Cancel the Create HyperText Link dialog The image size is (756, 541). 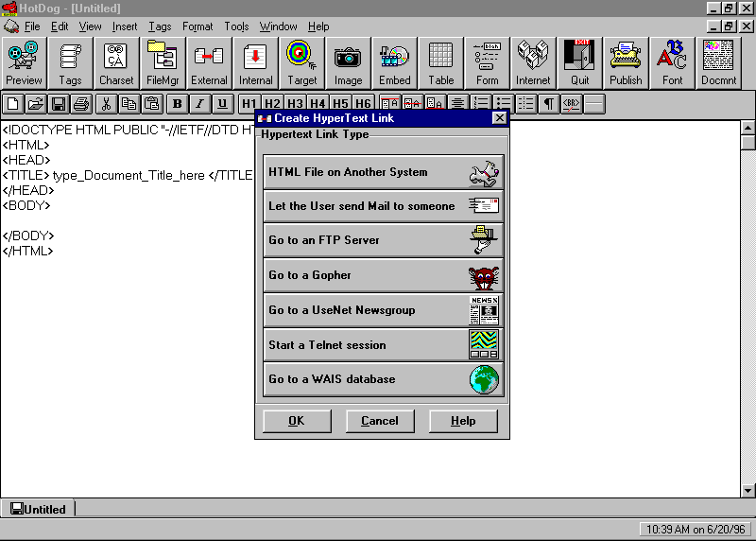[x=380, y=421]
